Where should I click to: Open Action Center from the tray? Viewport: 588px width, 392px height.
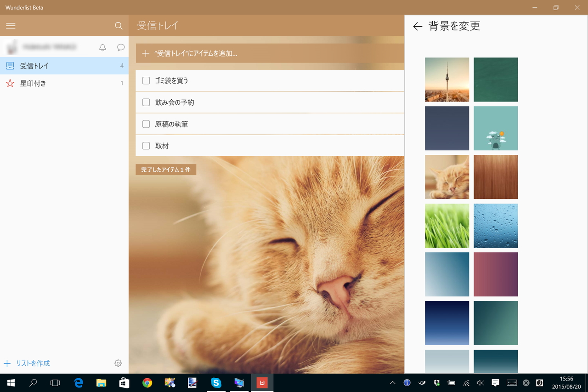tap(495, 382)
